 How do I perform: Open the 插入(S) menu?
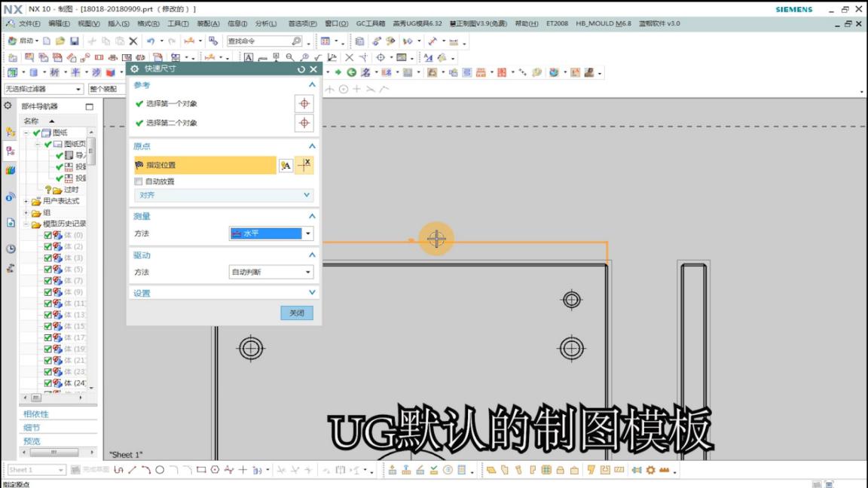(x=118, y=24)
